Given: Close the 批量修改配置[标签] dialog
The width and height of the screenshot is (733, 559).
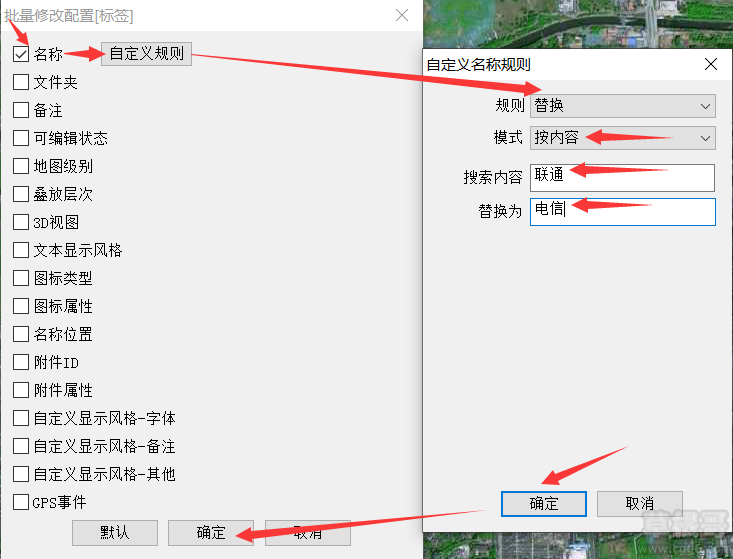Looking at the screenshot, I should (402, 15).
